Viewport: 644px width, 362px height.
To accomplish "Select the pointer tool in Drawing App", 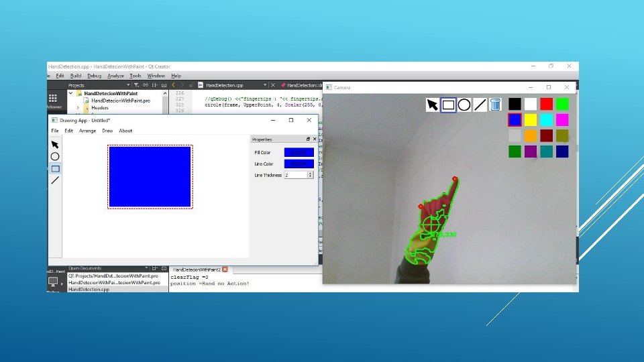I will (55, 145).
